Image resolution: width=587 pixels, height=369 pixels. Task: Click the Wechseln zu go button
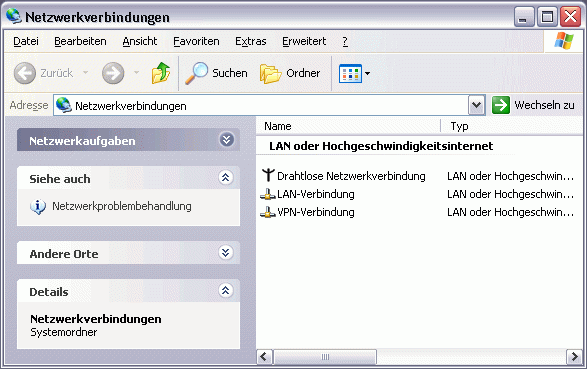click(533, 105)
